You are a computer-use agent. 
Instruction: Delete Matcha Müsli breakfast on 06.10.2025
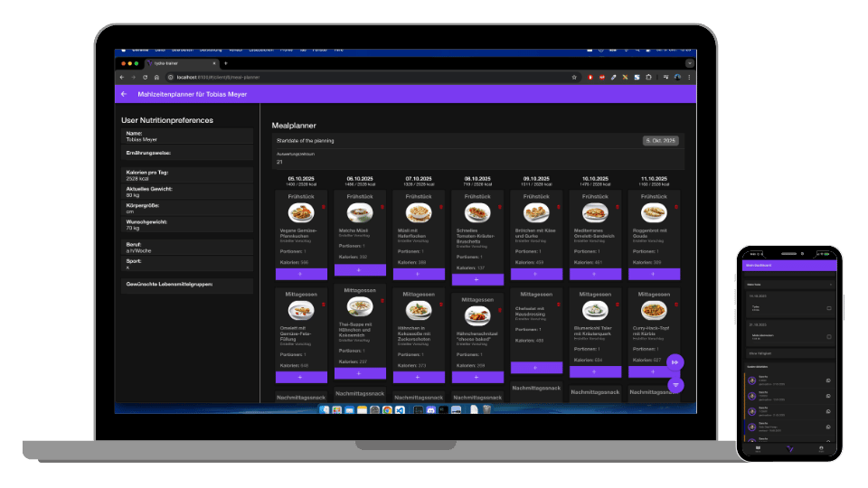point(382,208)
